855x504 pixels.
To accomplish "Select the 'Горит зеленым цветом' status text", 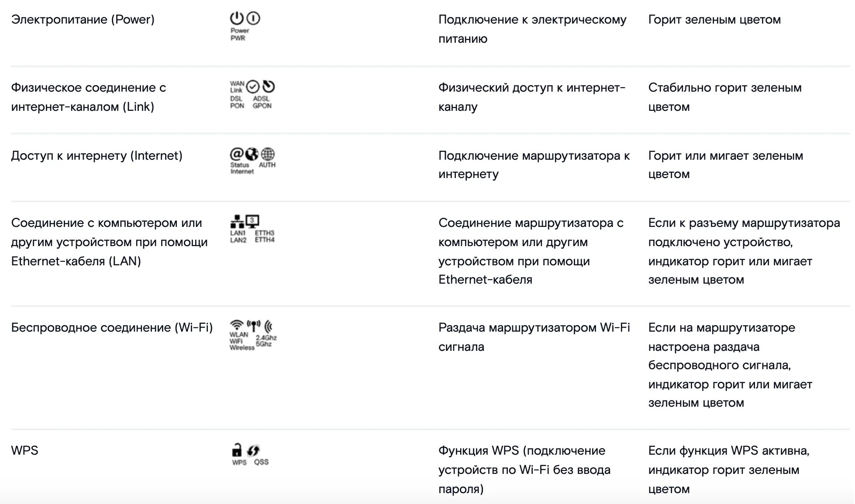I will coord(714,20).
